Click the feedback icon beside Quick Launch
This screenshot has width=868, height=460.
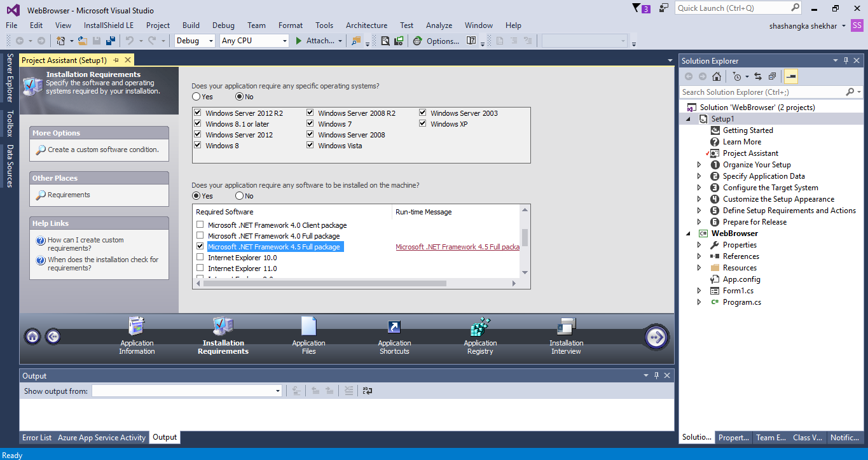[x=664, y=8]
